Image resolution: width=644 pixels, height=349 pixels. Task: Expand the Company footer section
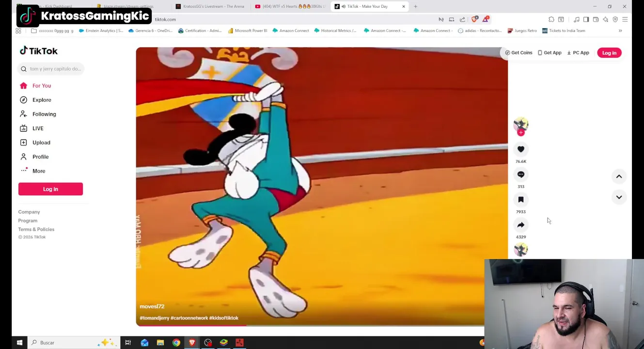click(29, 212)
